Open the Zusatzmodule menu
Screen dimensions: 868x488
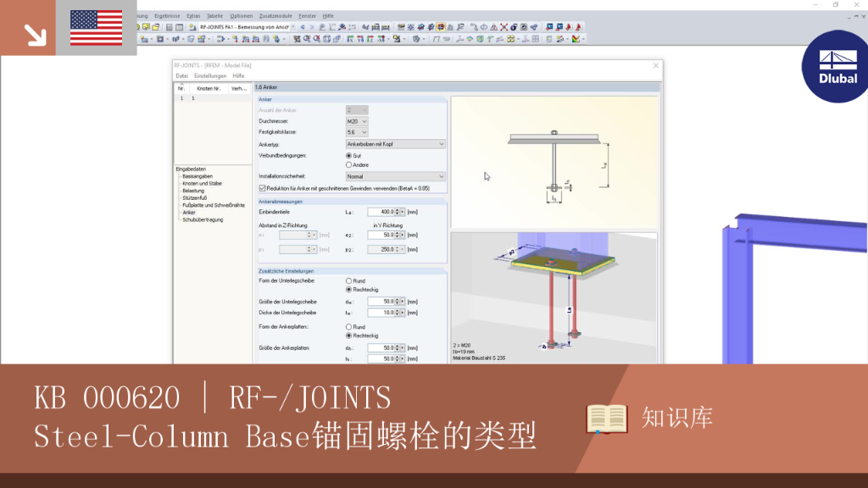pyautogui.click(x=275, y=16)
